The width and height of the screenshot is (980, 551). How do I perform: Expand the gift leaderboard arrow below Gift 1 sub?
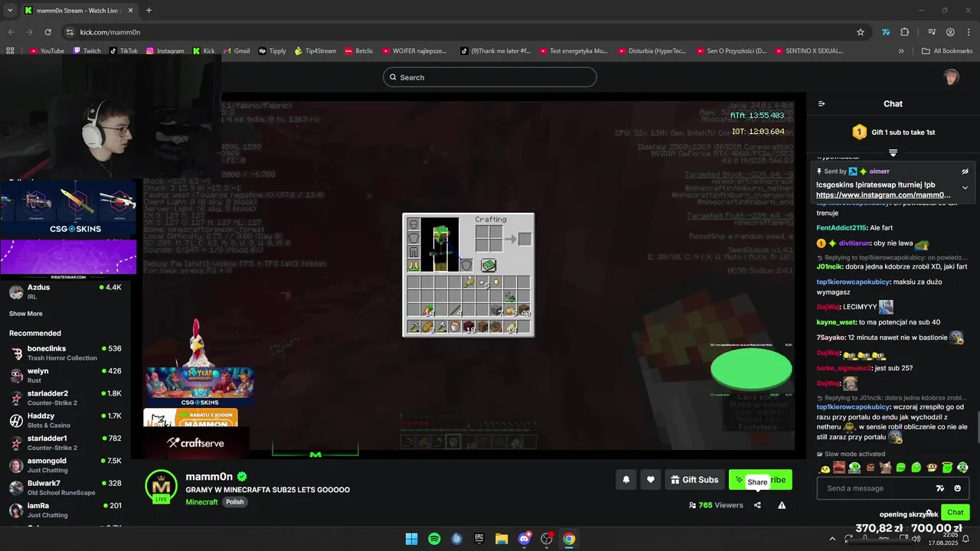pos(893,153)
